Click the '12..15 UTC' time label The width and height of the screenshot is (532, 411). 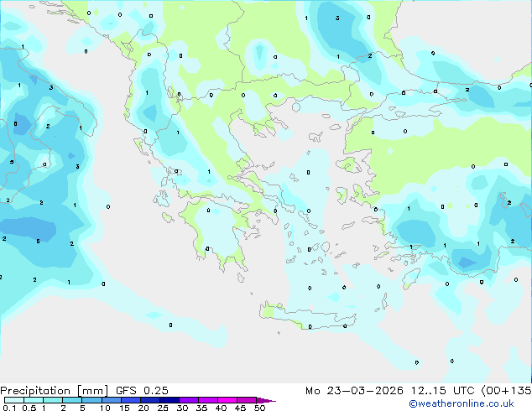point(442,390)
